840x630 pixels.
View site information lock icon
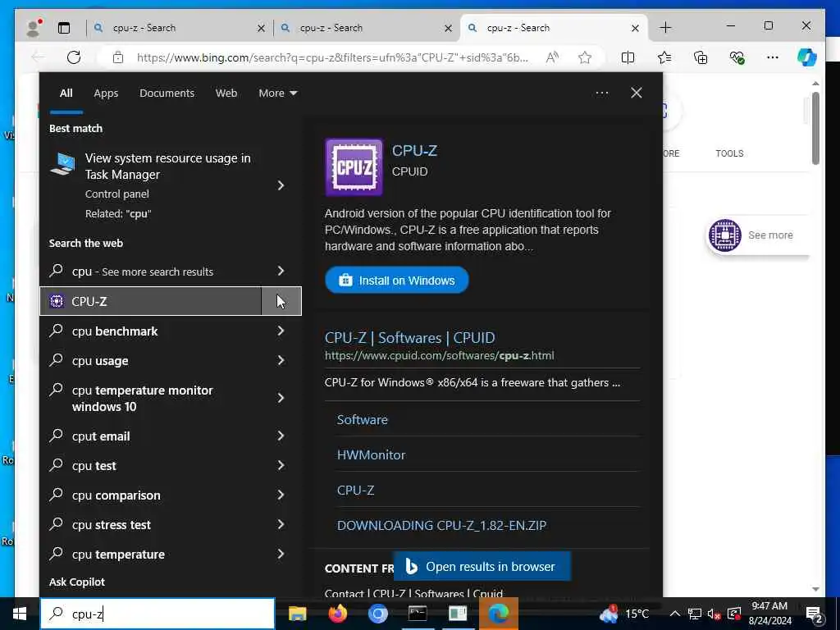[118, 57]
